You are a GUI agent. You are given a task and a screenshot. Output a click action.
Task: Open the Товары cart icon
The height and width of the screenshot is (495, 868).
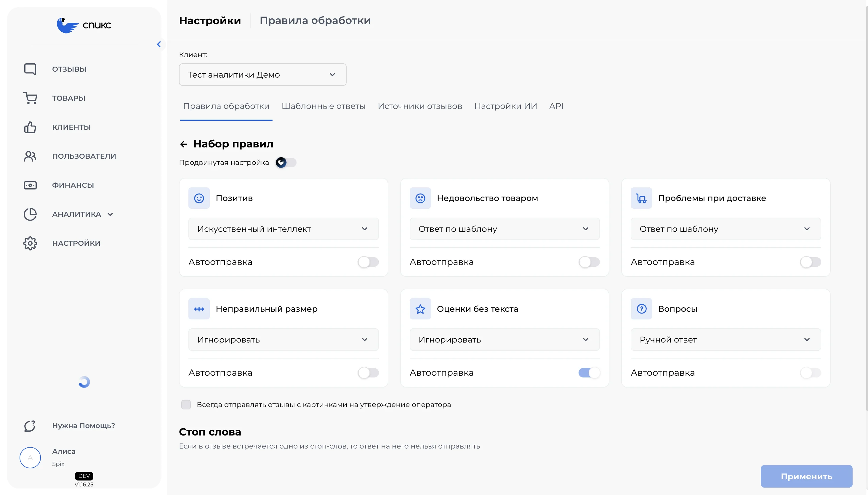[x=30, y=98]
